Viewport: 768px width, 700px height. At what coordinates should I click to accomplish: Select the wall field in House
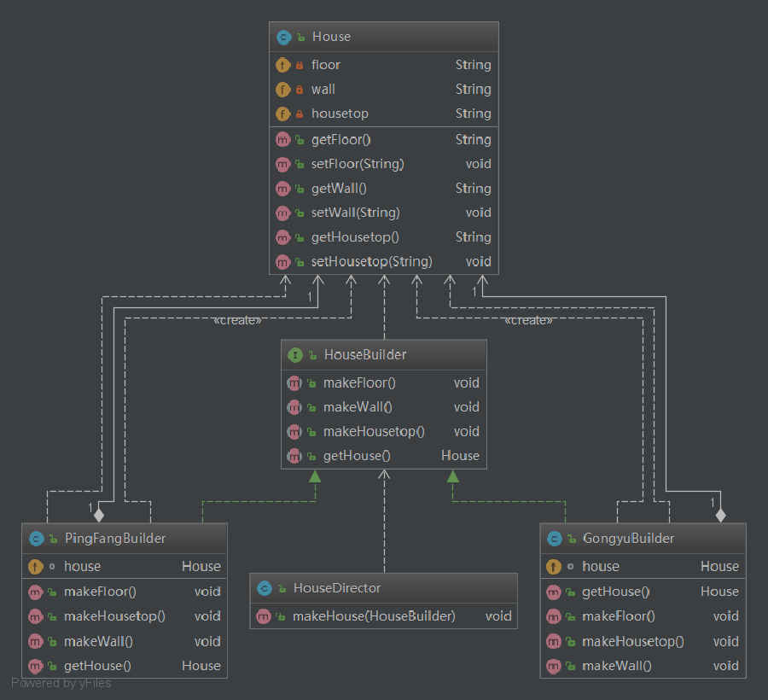tap(323, 89)
